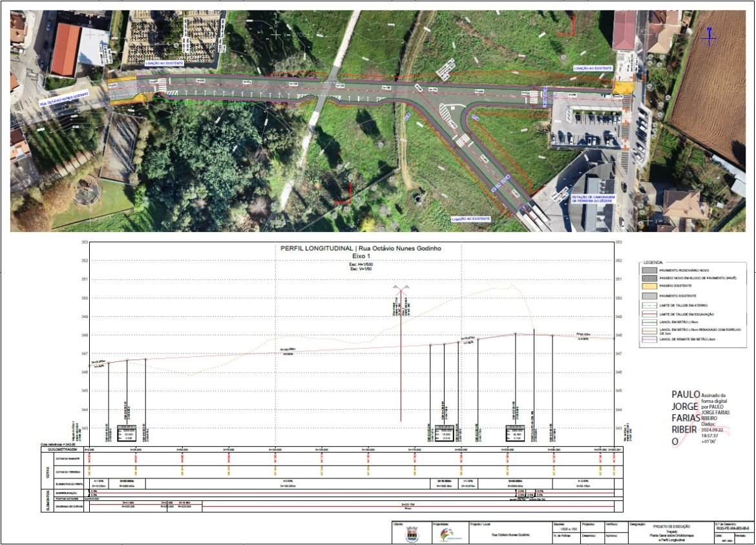Click the blue north arrow symbol
This screenshot has width=756, height=545.
coord(709,36)
